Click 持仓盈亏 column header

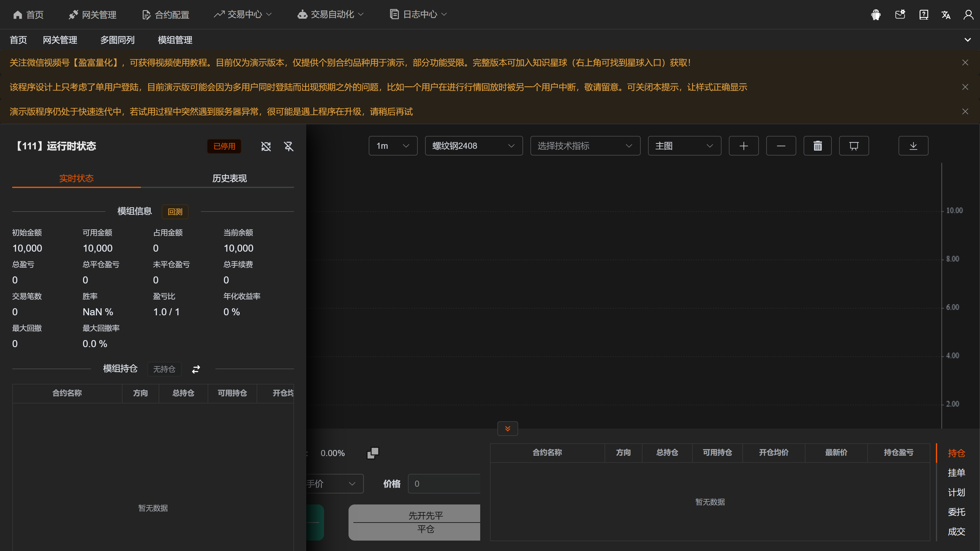(x=899, y=452)
